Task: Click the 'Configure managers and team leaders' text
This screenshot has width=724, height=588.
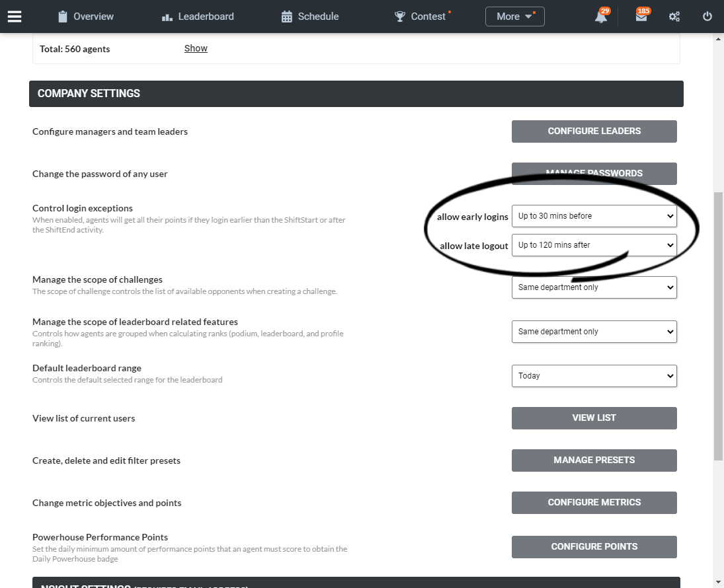Action: (110, 131)
